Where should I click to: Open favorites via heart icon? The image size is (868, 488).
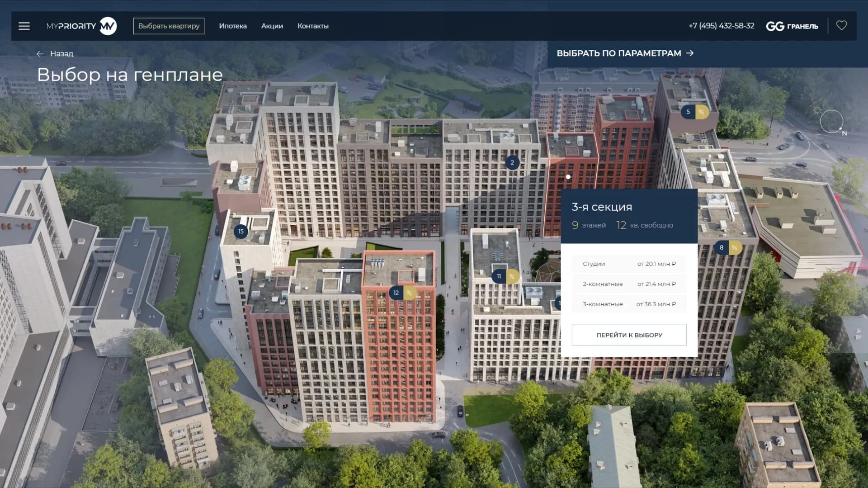pos(841,26)
